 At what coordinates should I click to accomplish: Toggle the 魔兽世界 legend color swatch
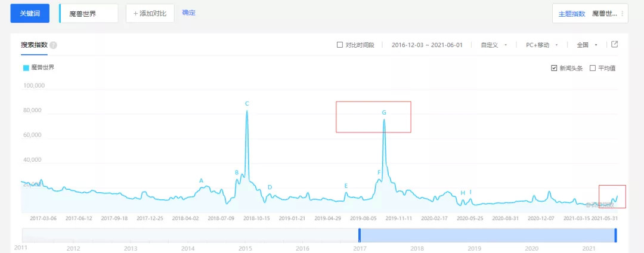[x=26, y=68]
